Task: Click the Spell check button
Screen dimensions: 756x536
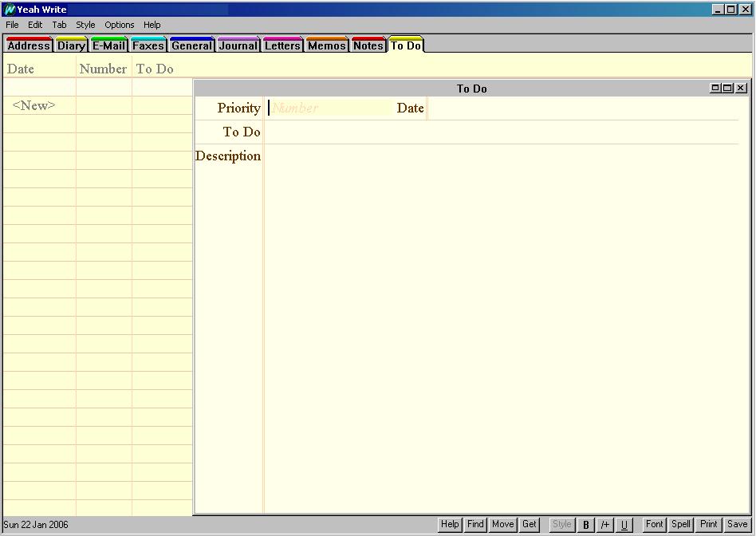Action: pos(681,525)
